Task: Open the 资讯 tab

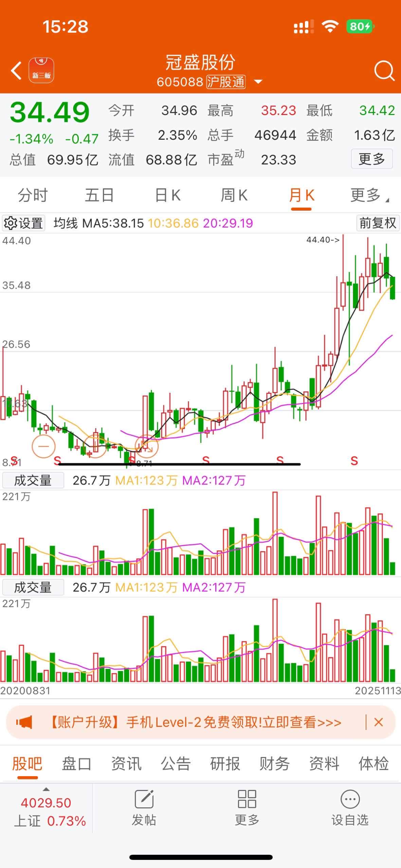Action: point(126,764)
